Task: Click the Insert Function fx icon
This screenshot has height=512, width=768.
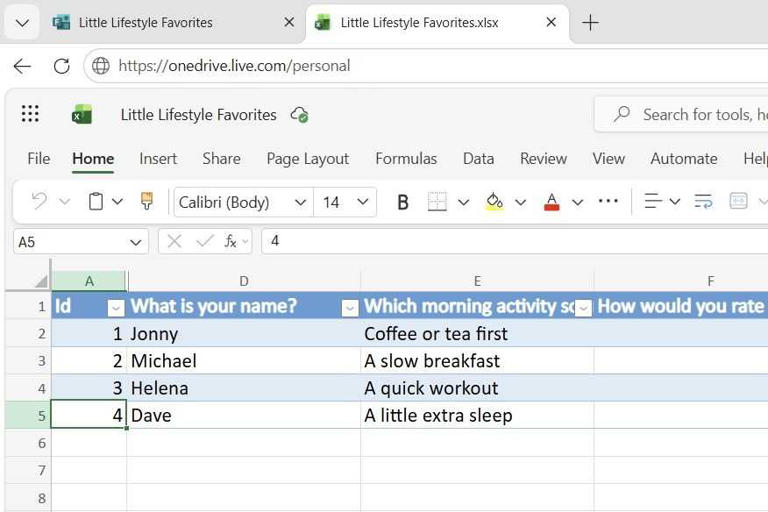Action: pos(230,241)
